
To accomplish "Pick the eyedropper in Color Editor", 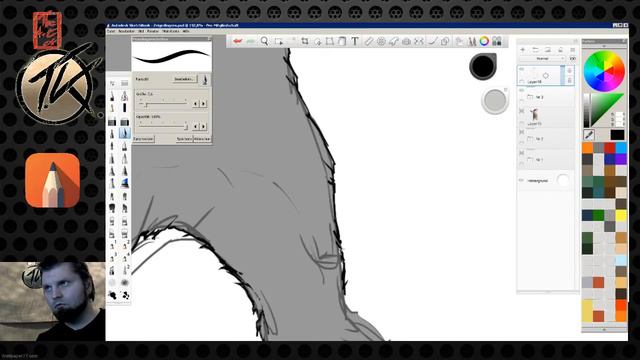I will click(x=589, y=134).
